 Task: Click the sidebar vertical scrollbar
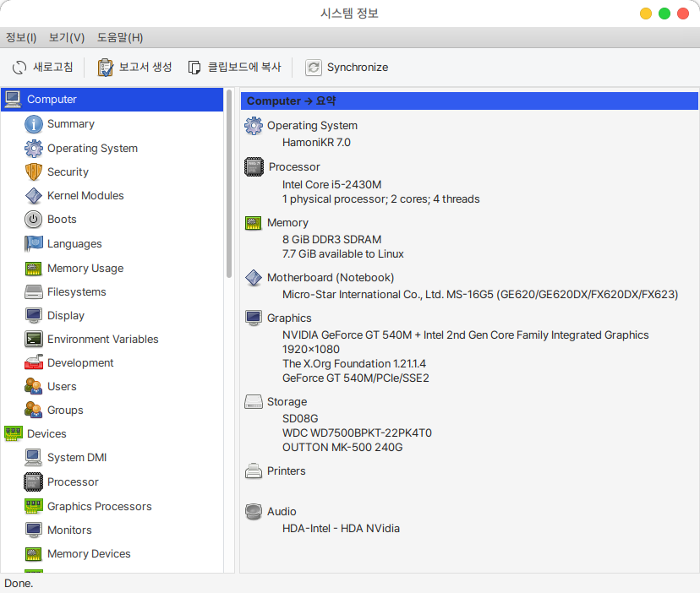coord(228,186)
